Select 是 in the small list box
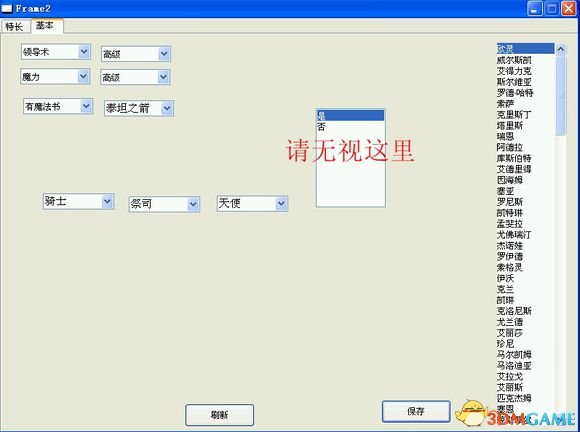This screenshot has width=580, height=432. coord(350,116)
